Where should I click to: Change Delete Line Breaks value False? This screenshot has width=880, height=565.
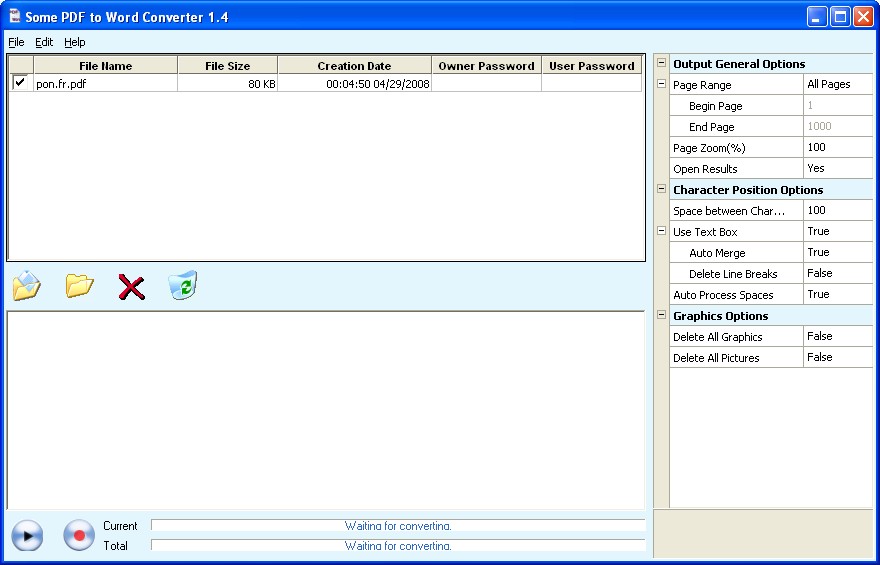pyautogui.click(x=838, y=273)
